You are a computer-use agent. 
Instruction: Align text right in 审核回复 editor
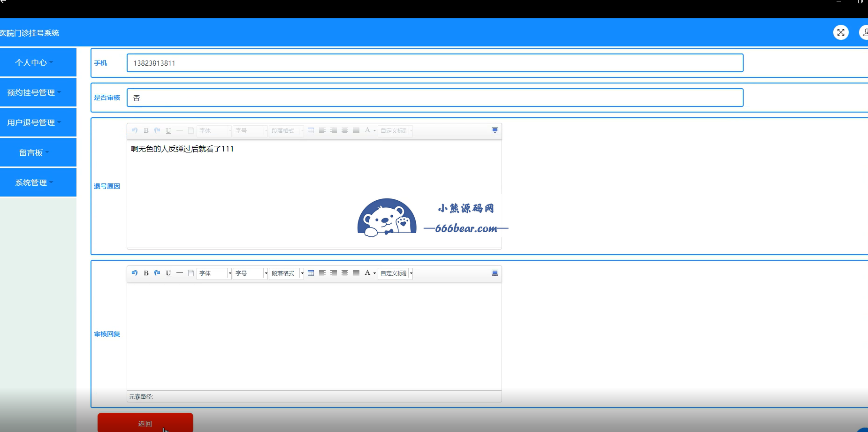334,273
